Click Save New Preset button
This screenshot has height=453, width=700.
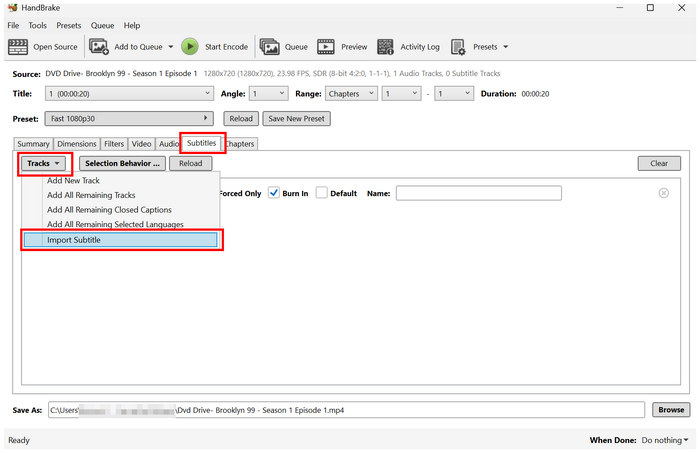click(296, 119)
